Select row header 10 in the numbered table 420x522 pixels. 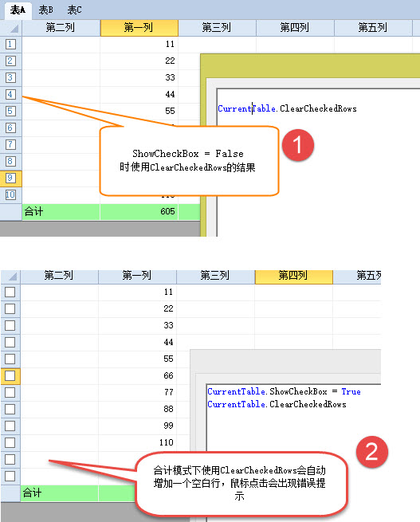[10, 194]
